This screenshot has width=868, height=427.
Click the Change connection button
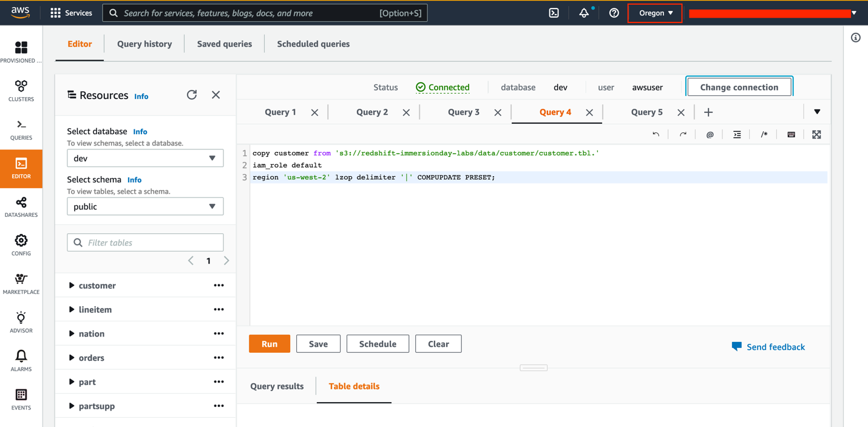point(739,87)
